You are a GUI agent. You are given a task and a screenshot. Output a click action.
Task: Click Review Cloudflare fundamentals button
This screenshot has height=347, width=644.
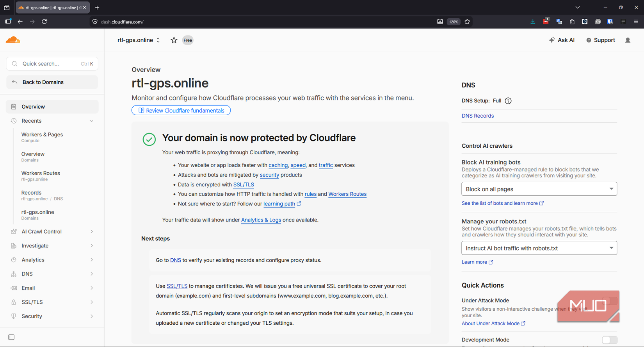tap(181, 111)
